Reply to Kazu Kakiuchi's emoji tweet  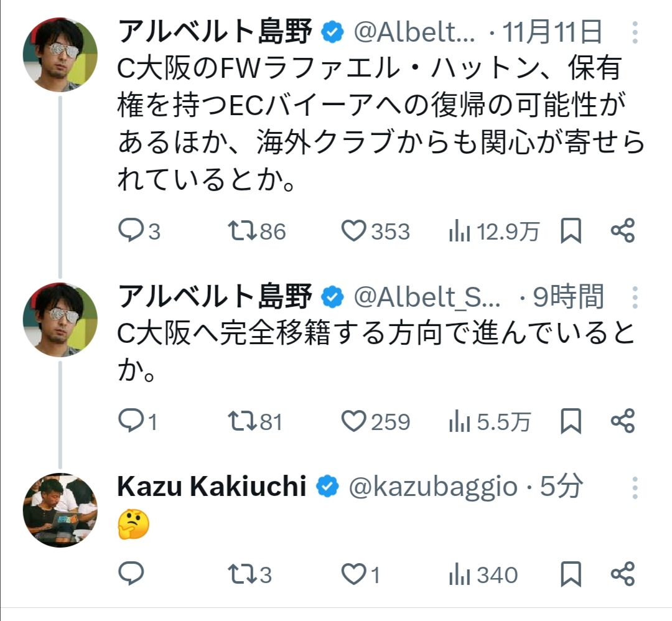click(x=131, y=574)
